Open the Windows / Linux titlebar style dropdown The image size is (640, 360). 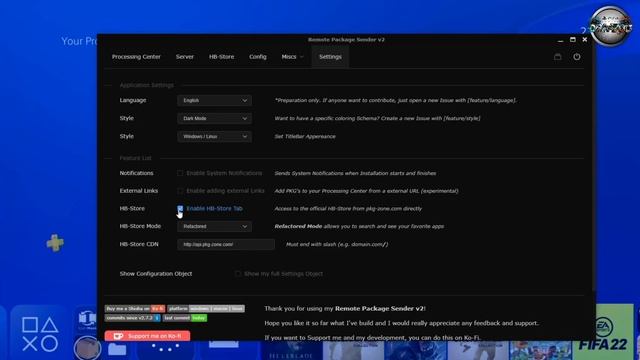[x=214, y=136]
